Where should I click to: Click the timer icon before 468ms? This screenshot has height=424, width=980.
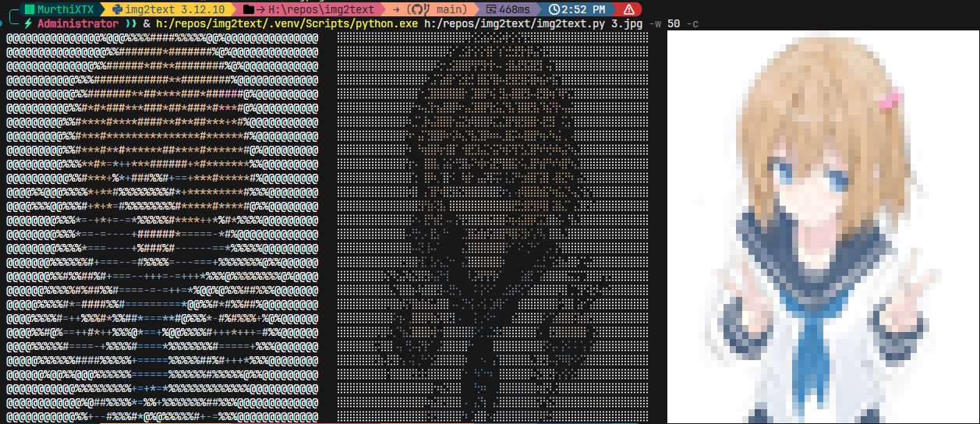point(492,9)
